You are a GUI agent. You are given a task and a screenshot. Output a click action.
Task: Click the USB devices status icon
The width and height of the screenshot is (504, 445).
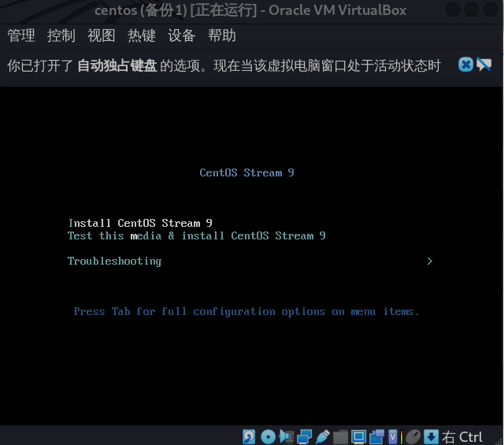pos(322,436)
